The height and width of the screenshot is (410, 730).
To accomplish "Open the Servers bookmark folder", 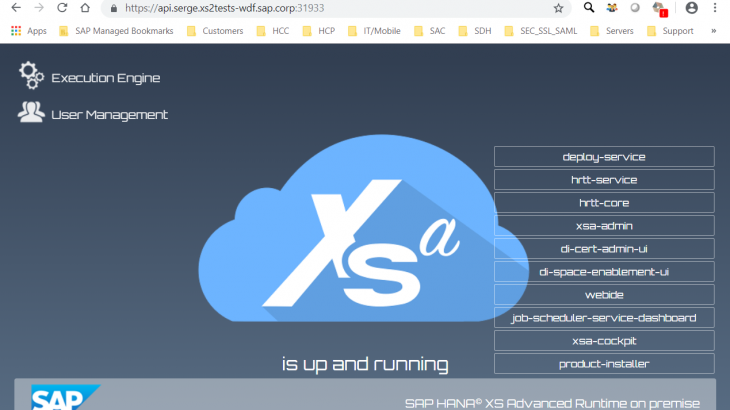I will pos(612,31).
